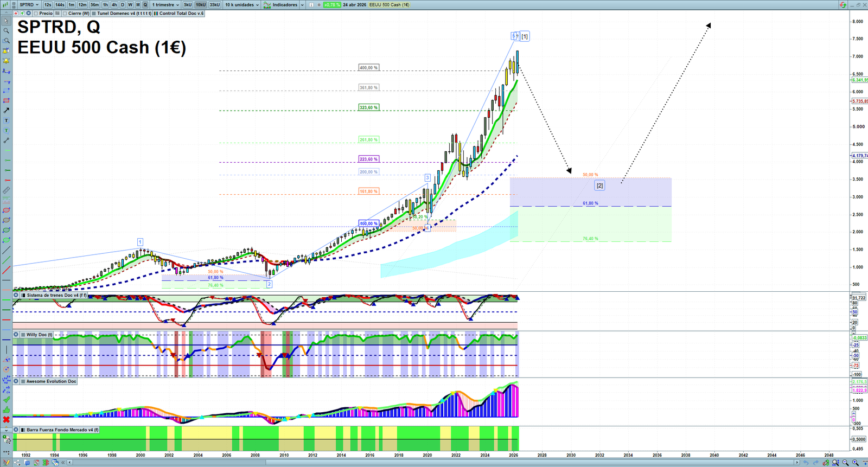The height and width of the screenshot is (467, 868).
Task: Open the 10 k unidades dropdown
Action: 242,5
